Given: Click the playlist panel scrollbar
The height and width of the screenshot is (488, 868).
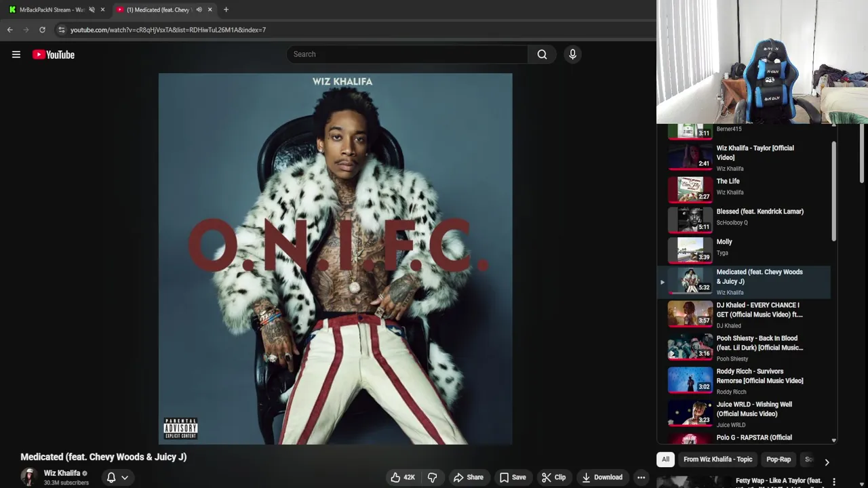Looking at the screenshot, I should (834, 191).
